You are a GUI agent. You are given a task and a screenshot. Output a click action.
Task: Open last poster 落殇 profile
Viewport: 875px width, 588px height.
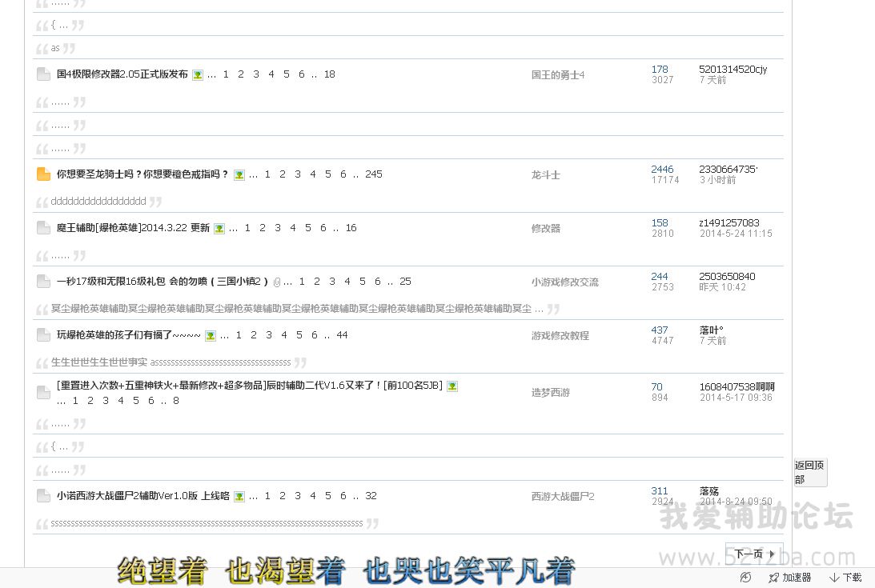coord(708,491)
